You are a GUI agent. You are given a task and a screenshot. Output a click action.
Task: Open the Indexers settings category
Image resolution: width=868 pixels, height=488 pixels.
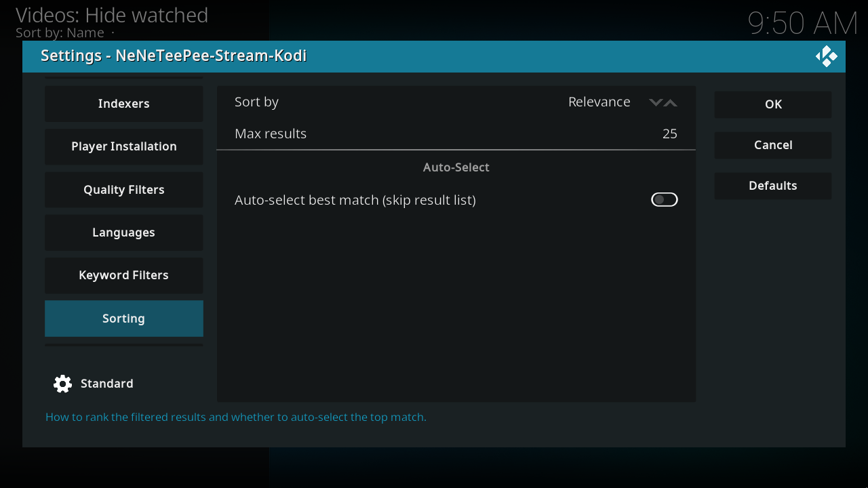point(124,104)
